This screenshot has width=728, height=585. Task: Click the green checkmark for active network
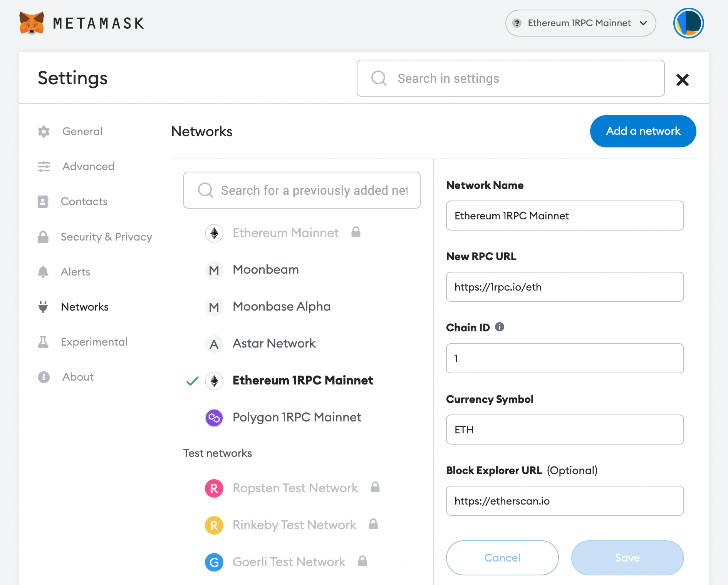[x=192, y=381]
